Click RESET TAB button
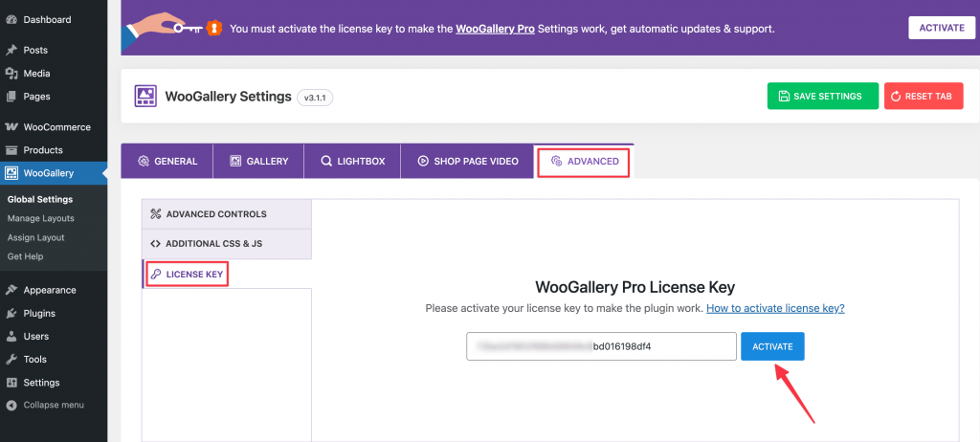The width and height of the screenshot is (980, 442). point(924,97)
